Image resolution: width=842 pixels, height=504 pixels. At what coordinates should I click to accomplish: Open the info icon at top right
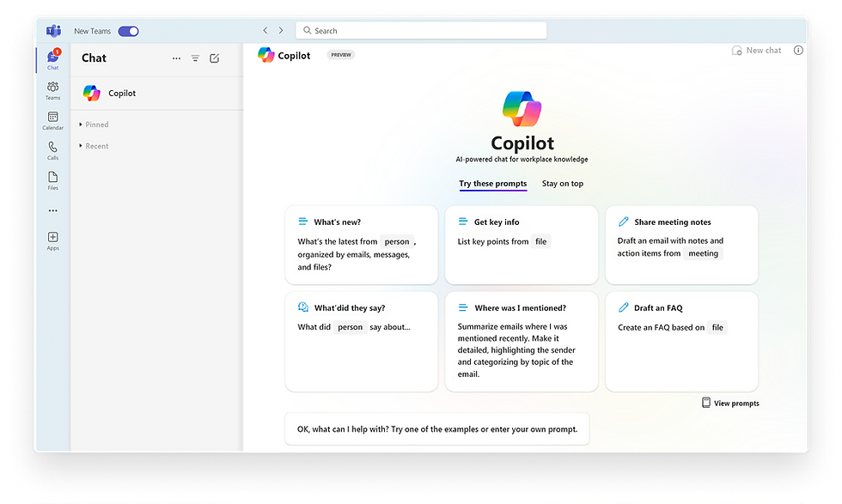(798, 51)
